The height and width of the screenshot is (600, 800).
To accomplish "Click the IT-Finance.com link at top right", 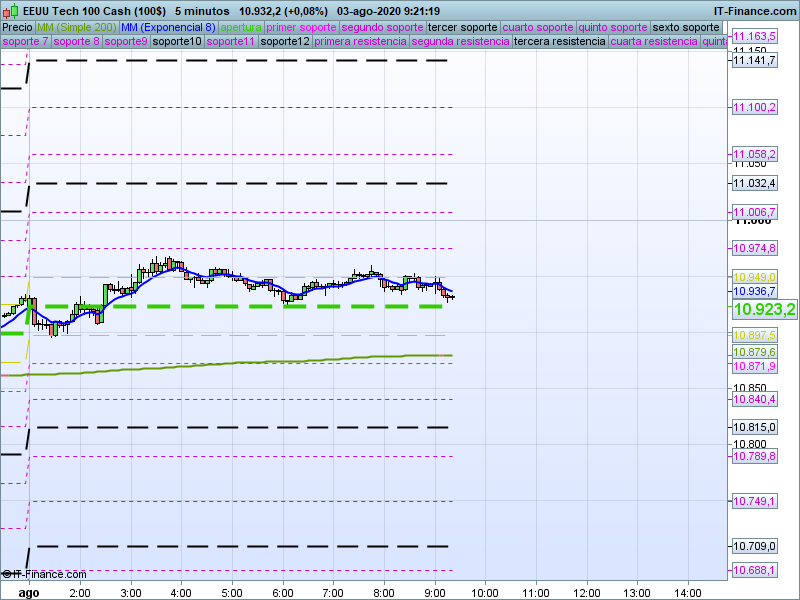I will [755, 10].
